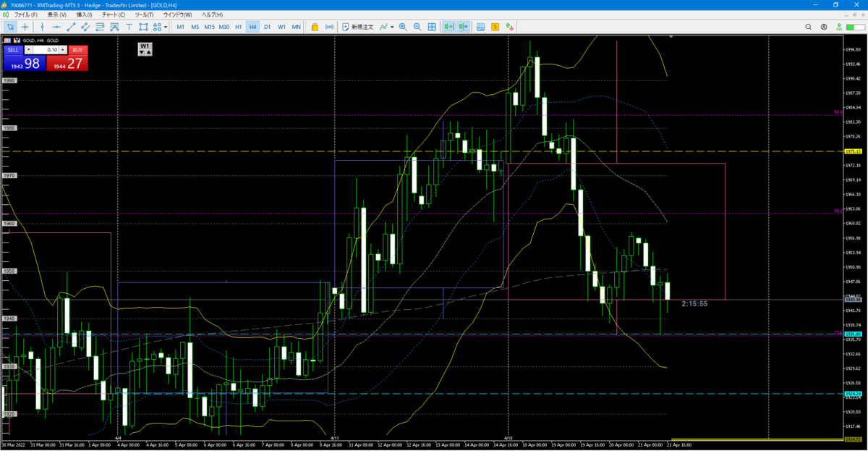
Task: Click the chart shift triangle marker
Action: point(671,36)
